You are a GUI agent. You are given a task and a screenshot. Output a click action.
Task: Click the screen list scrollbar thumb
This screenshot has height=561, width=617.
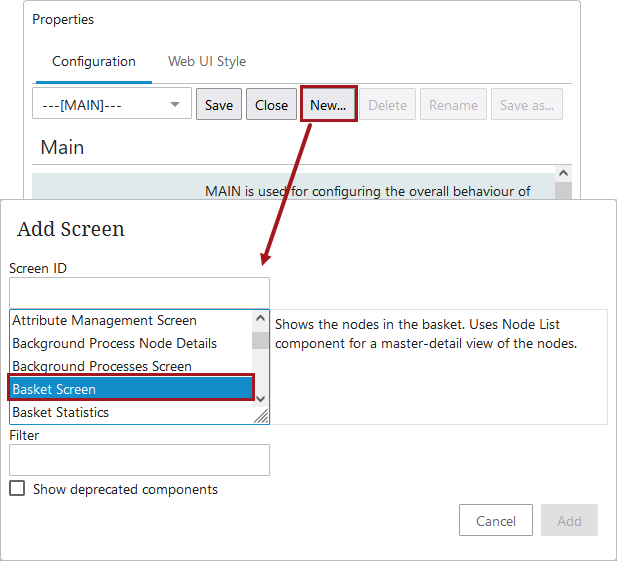[260, 339]
